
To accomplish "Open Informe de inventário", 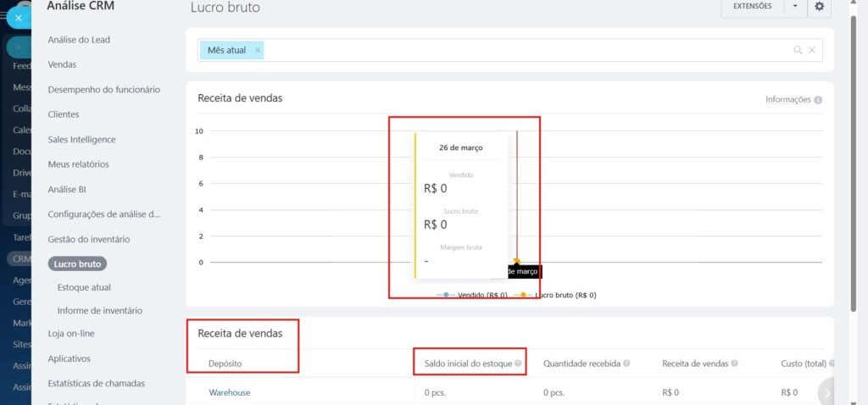I will pyautogui.click(x=100, y=311).
